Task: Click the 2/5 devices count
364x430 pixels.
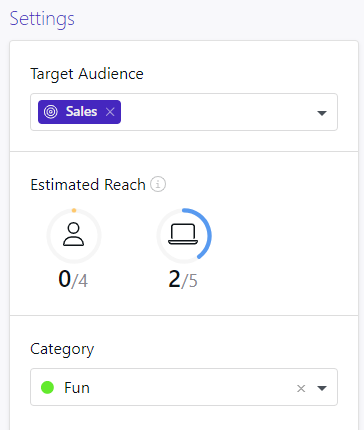Action: click(x=183, y=279)
